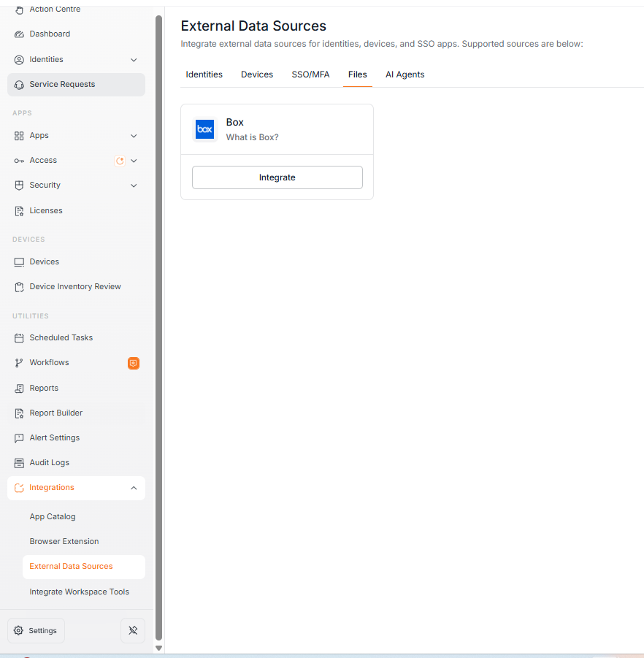Screen dimensions: 644x658
Task: Click the Device Inventory Review clipboard icon
Action: pos(19,287)
